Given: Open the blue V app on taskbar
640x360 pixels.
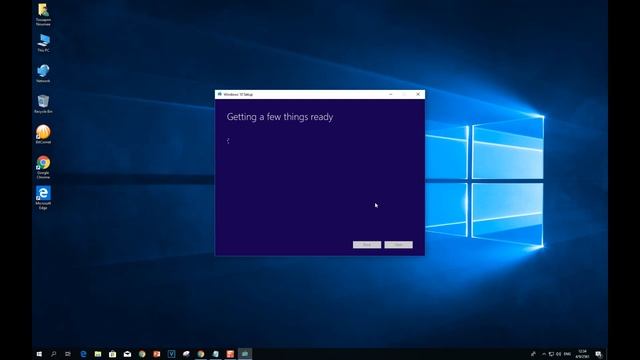Looking at the screenshot, I should pyautogui.click(x=171, y=354).
